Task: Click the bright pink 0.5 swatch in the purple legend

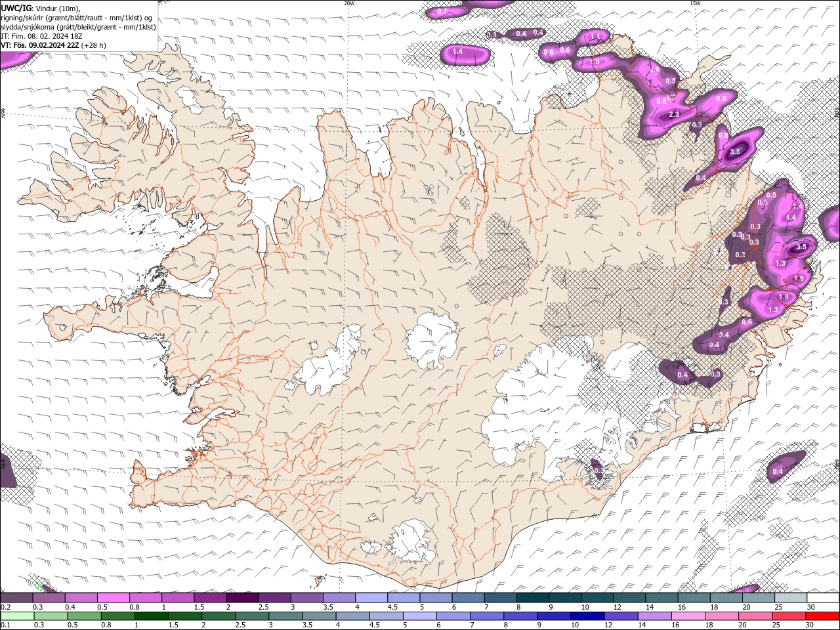Action: 113,598
